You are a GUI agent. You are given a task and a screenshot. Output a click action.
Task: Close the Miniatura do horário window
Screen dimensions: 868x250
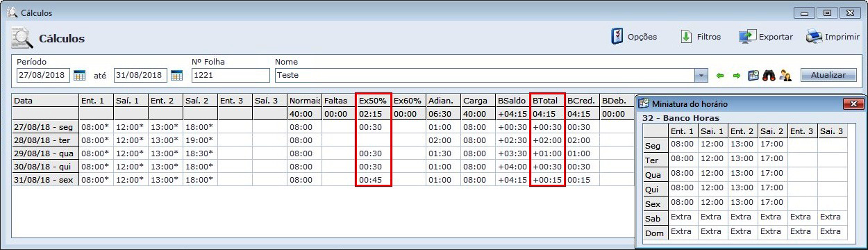pos(853,103)
